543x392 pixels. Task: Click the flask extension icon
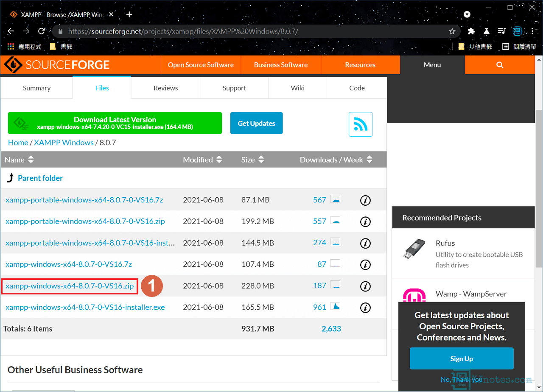(487, 31)
